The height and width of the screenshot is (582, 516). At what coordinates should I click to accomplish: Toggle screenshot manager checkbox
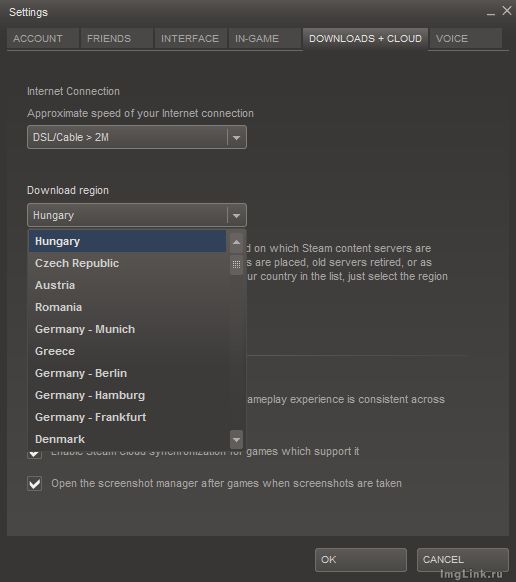[35, 484]
